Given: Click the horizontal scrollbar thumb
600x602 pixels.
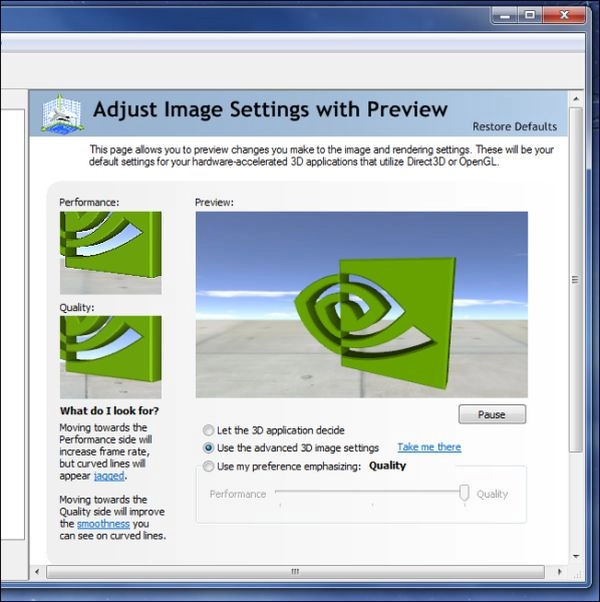Looking at the screenshot, I should pyautogui.click(x=295, y=572).
